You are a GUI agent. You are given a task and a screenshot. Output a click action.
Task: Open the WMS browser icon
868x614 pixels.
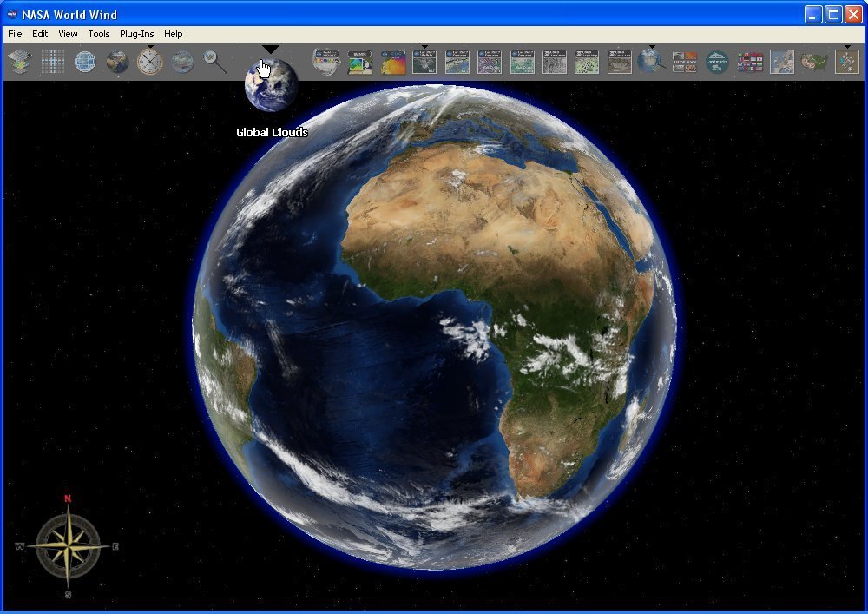pos(359,62)
